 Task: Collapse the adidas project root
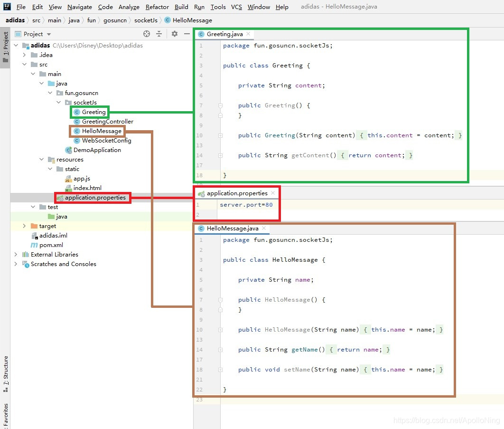coord(16,46)
